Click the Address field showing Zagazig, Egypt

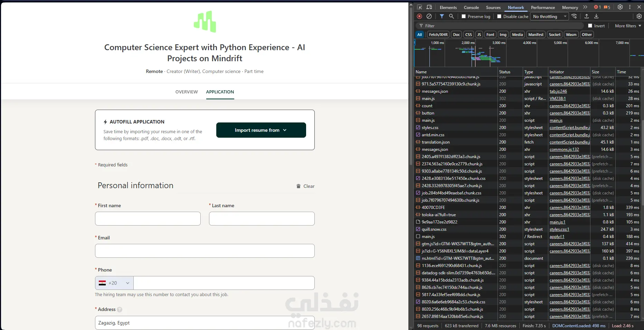click(205, 323)
